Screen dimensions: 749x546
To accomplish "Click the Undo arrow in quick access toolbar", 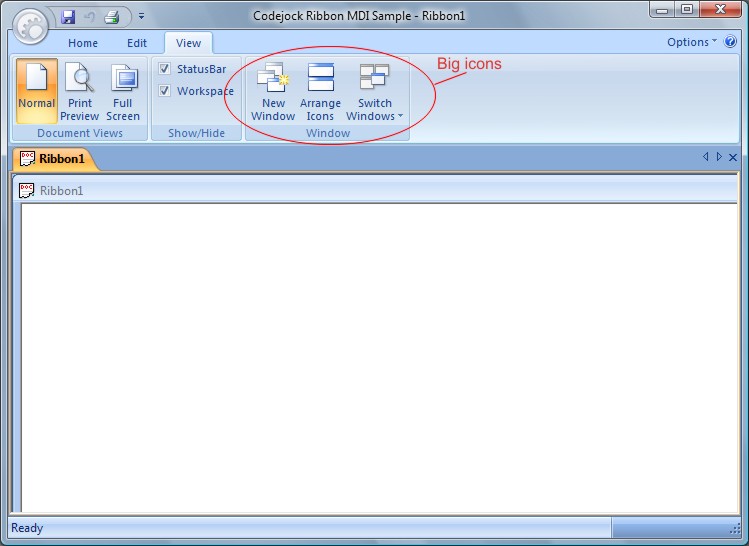I will pos(89,17).
